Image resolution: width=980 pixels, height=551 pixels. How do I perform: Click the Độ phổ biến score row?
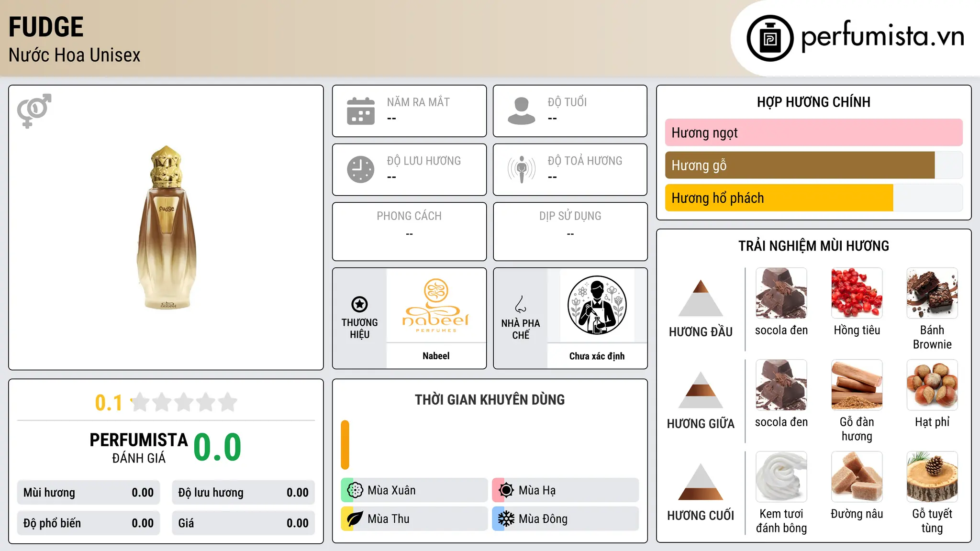[89, 523]
